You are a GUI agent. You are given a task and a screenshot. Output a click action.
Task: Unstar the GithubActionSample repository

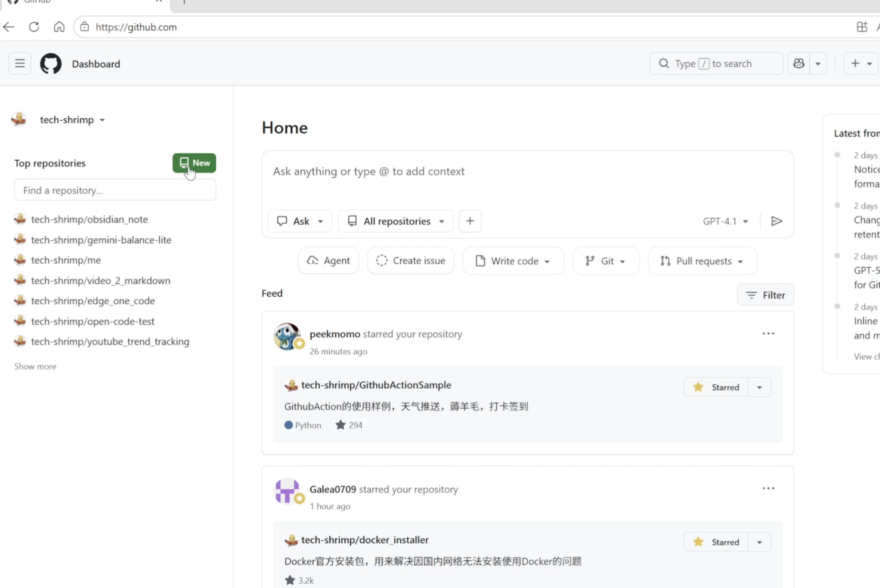pyautogui.click(x=716, y=387)
